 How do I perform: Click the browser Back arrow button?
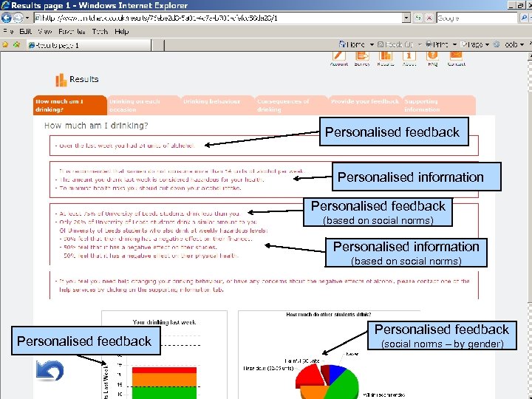pyautogui.click(x=7, y=18)
